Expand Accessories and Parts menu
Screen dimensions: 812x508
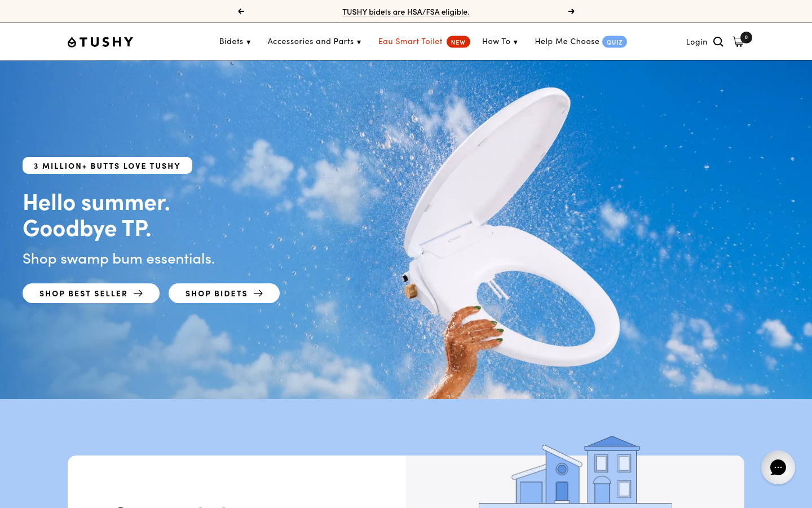pyautogui.click(x=314, y=41)
